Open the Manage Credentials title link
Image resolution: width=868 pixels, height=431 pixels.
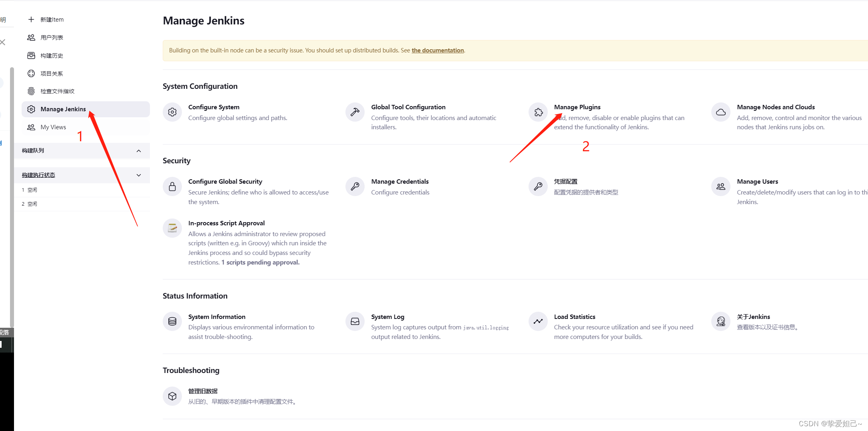tap(400, 181)
